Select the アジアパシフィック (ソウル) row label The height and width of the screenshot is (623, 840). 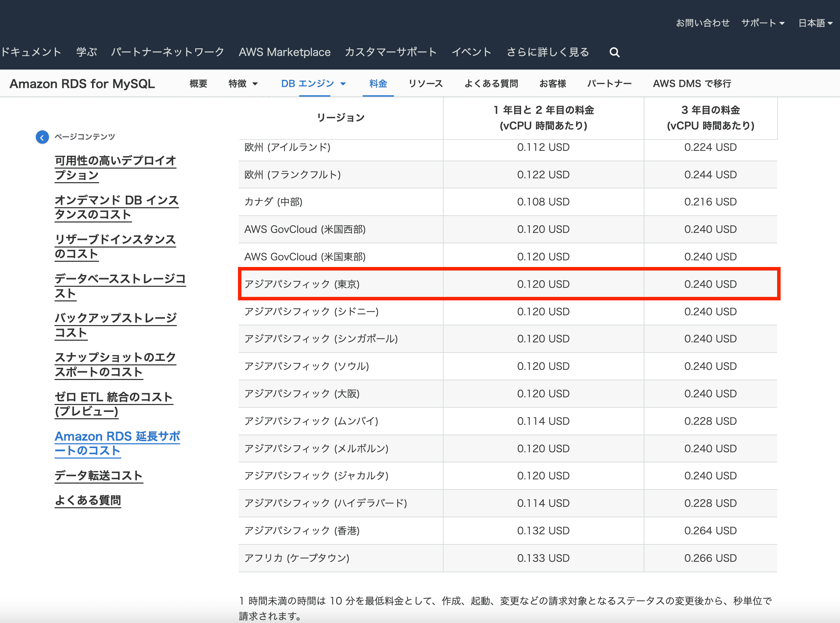pos(307,366)
